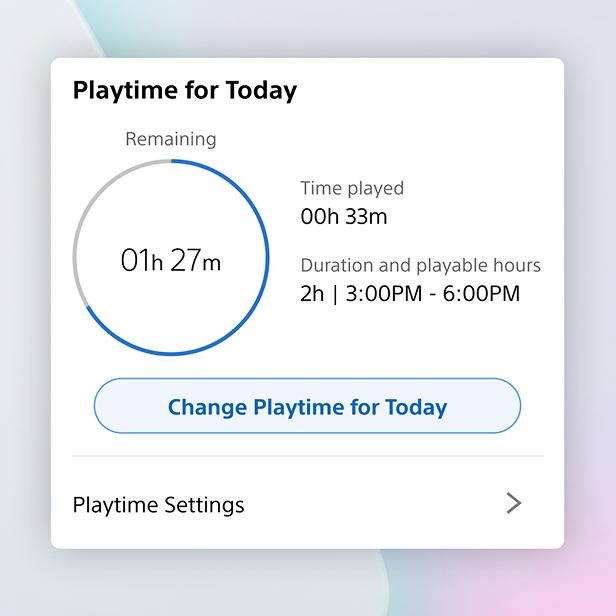Click the 01h hours in the remaining timer
616x616 pixels.
(141, 261)
